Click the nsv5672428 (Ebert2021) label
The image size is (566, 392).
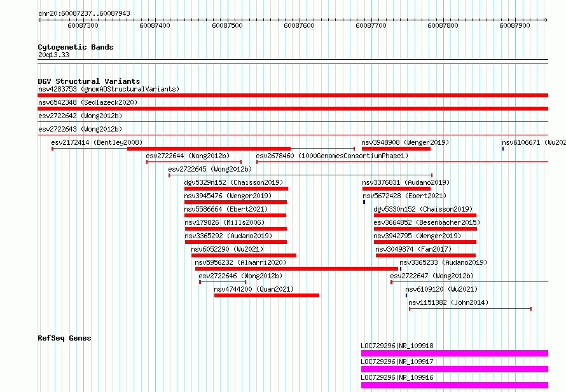click(404, 196)
